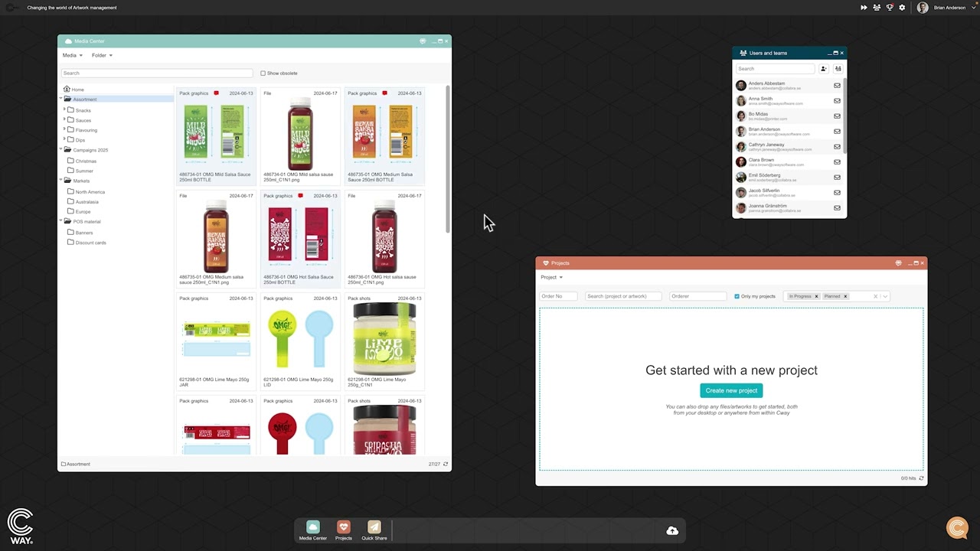Remove the Planned filter tag
The height and width of the screenshot is (551, 980).
845,296
